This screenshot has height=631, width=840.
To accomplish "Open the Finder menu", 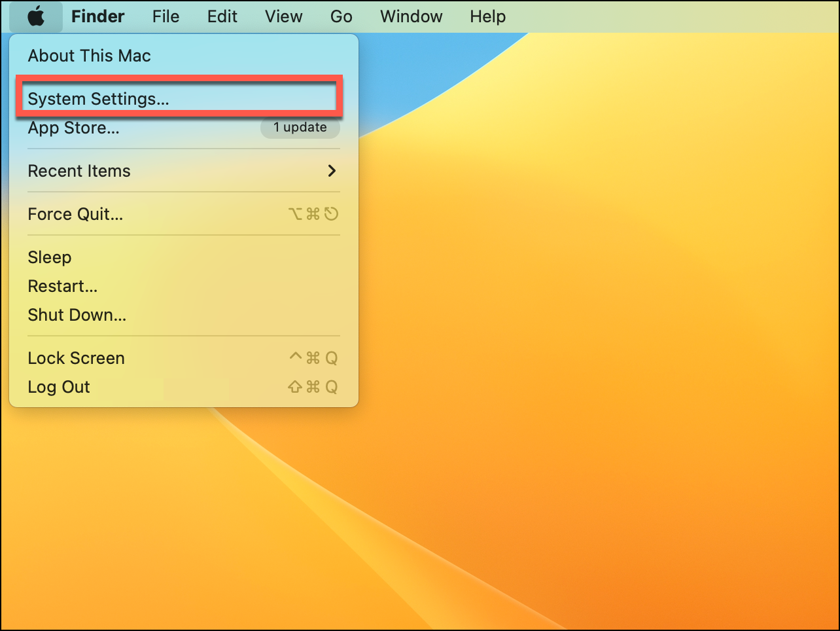I will point(98,16).
